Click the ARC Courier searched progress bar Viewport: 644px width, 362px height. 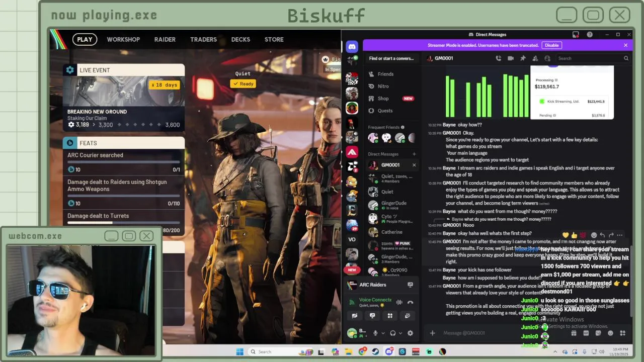[x=124, y=162]
